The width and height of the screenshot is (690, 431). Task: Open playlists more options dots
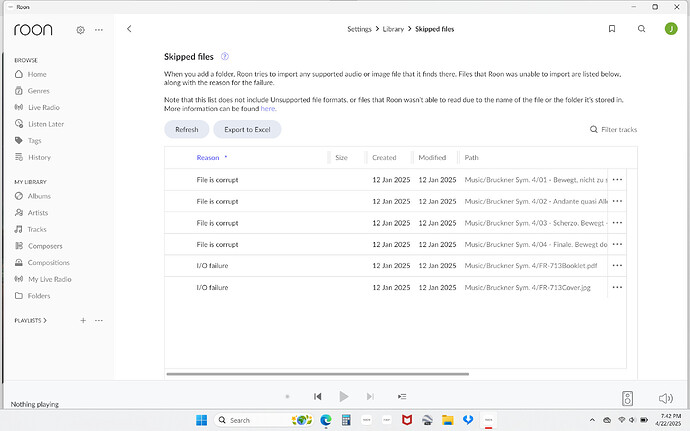coord(99,320)
